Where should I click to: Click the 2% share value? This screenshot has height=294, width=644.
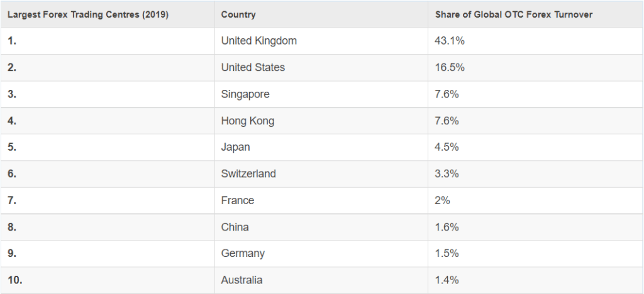pos(442,200)
